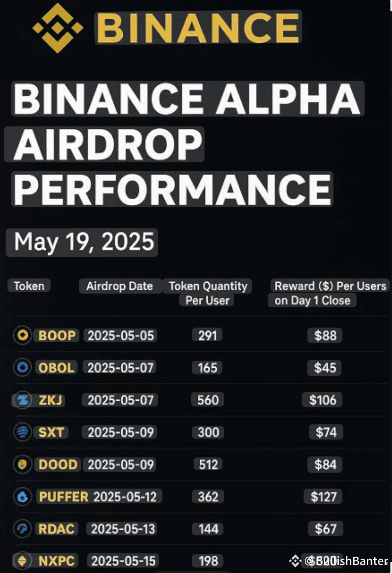
Task: Click the BINANCE wordmark text
Action: 198,28
